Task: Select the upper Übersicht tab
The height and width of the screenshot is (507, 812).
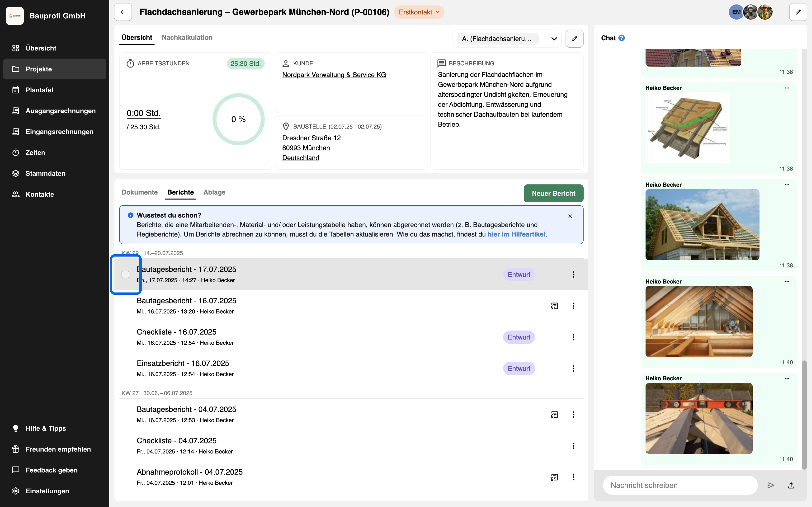Action: (137, 38)
